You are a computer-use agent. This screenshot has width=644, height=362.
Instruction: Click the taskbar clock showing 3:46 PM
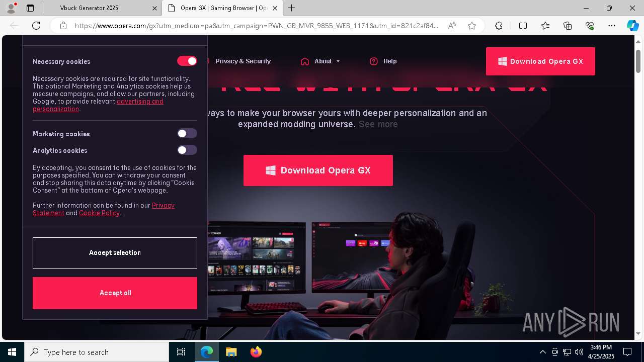click(x=601, y=352)
